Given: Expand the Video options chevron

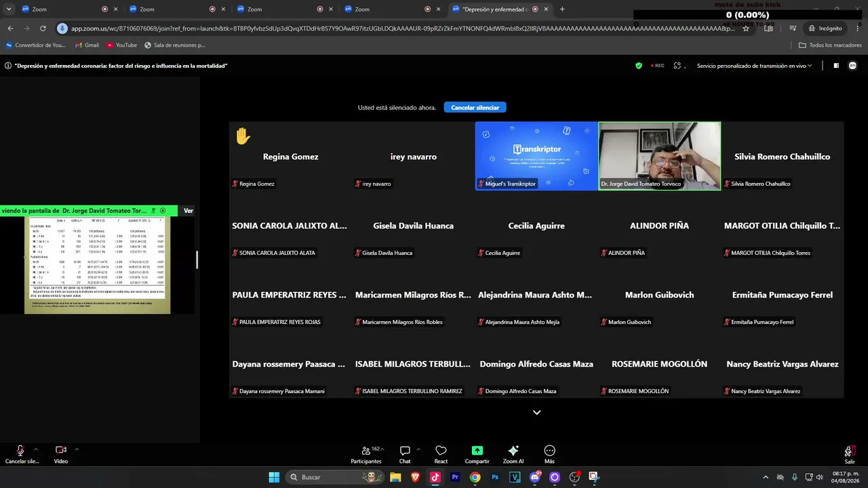Looking at the screenshot, I should click(x=77, y=449).
